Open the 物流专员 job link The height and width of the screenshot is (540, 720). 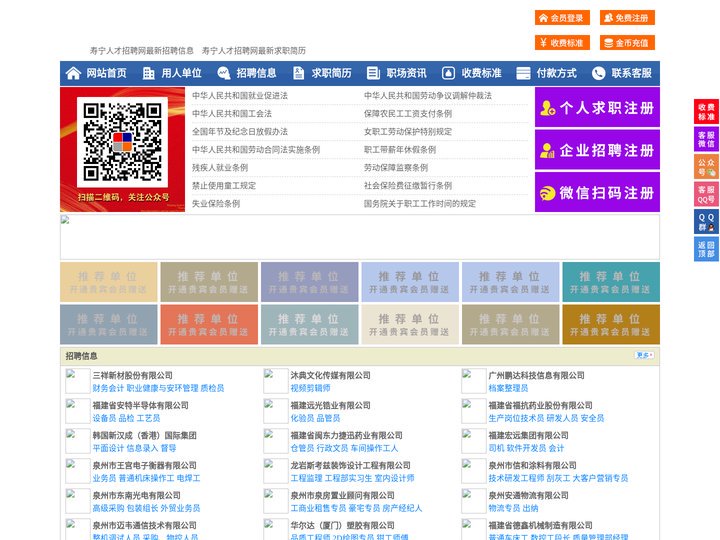pyautogui.click(x=504, y=508)
